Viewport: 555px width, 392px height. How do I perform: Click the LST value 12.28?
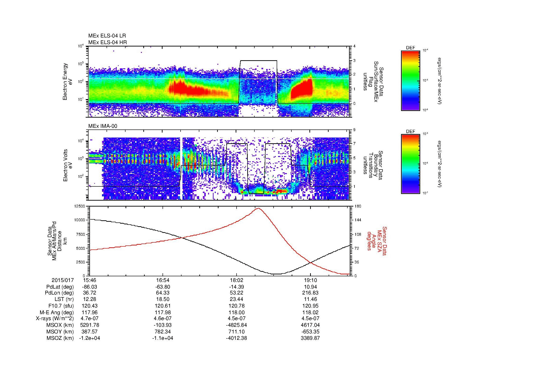click(x=90, y=300)
